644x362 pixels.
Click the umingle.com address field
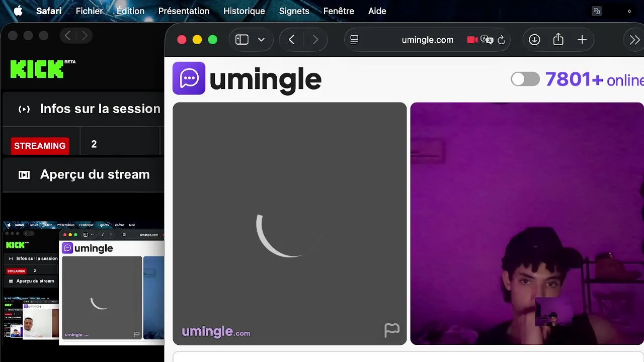pos(428,40)
